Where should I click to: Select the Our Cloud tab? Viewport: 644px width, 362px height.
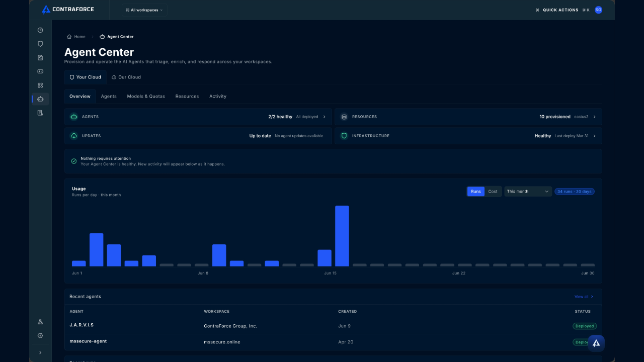tap(126, 77)
